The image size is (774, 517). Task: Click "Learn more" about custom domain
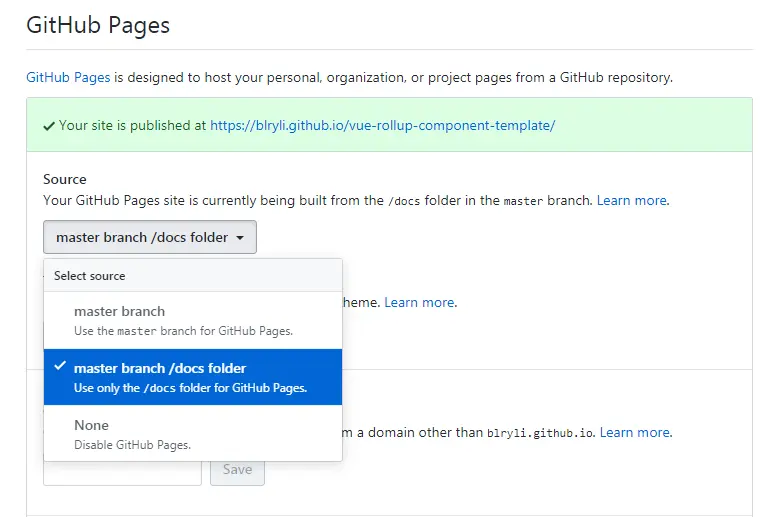click(635, 432)
